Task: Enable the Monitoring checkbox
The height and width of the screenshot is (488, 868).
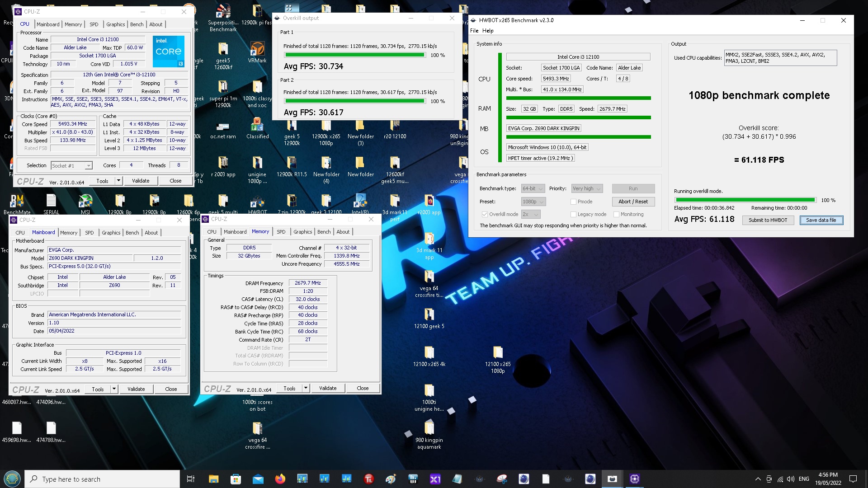Action: (x=616, y=214)
